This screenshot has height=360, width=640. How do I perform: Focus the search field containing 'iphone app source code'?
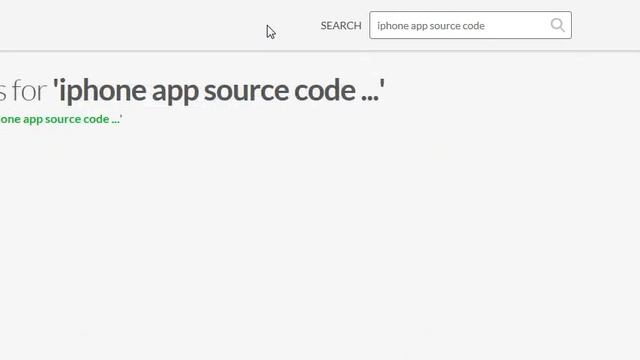470,25
